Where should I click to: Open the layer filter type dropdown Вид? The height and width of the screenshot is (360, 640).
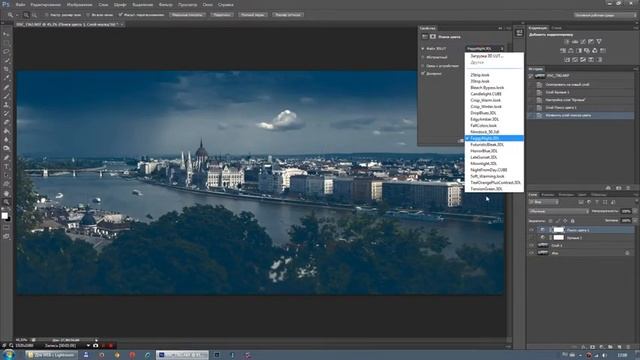point(543,202)
